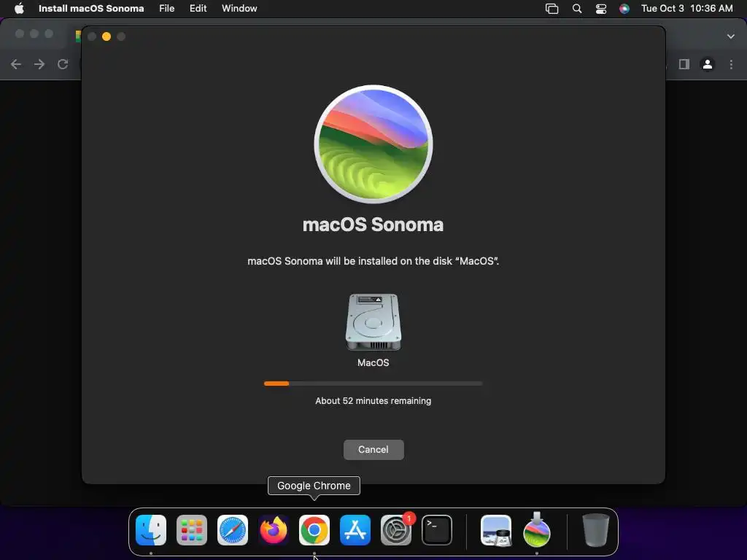Toggle Chrome side panel
Screen dimensions: 747x560
point(684,64)
